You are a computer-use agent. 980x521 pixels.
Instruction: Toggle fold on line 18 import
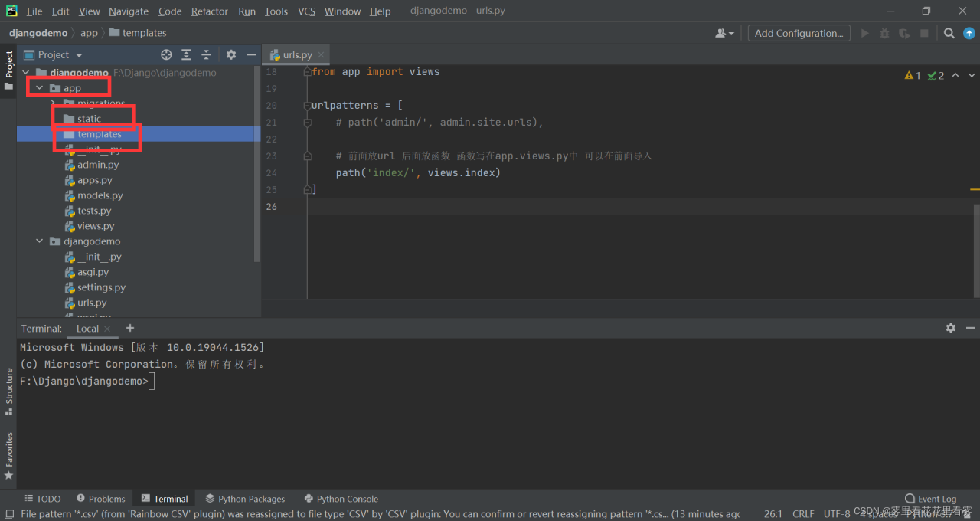pyautogui.click(x=307, y=72)
